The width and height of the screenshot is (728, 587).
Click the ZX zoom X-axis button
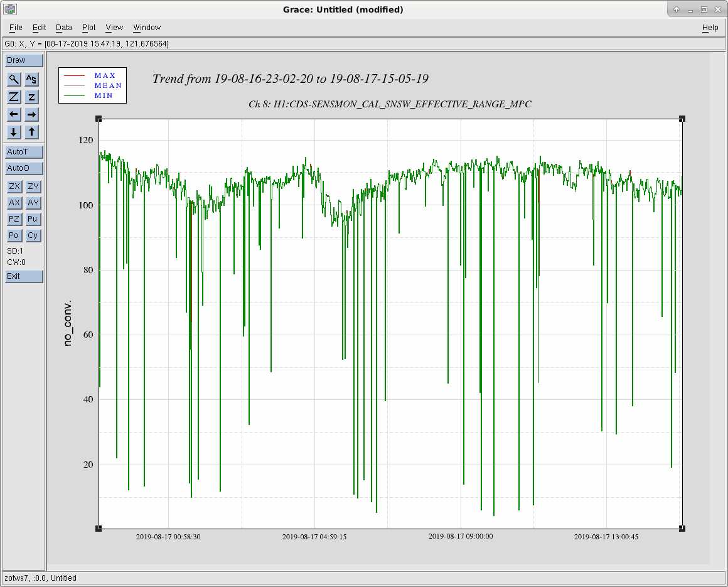point(14,186)
